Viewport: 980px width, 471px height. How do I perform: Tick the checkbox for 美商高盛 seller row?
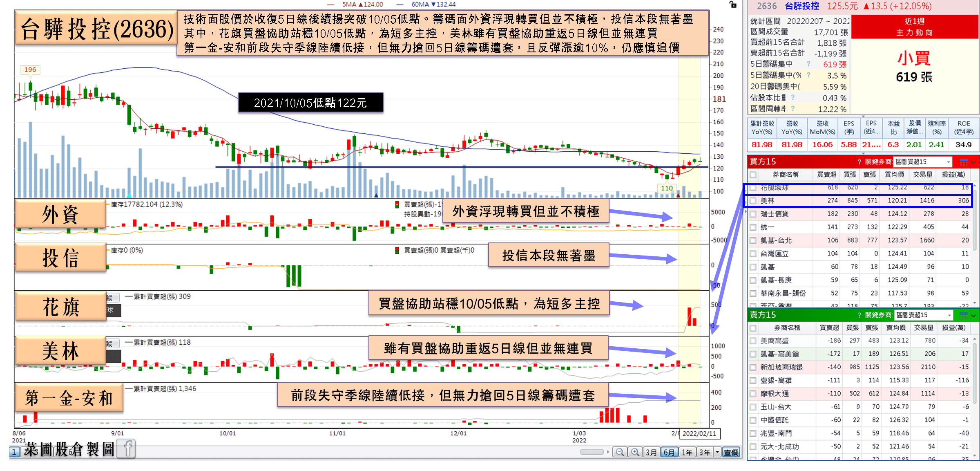coord(753,341)
